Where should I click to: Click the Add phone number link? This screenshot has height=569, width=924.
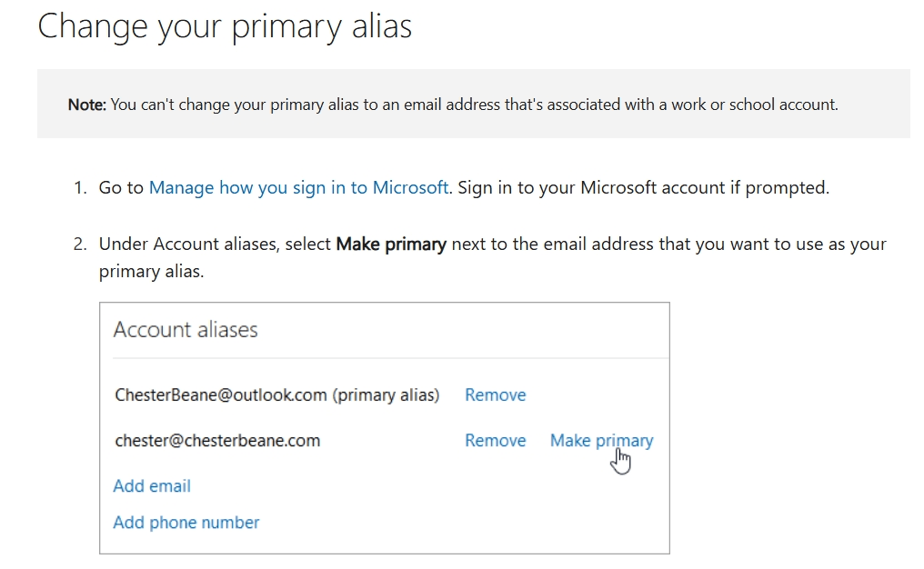186,523
